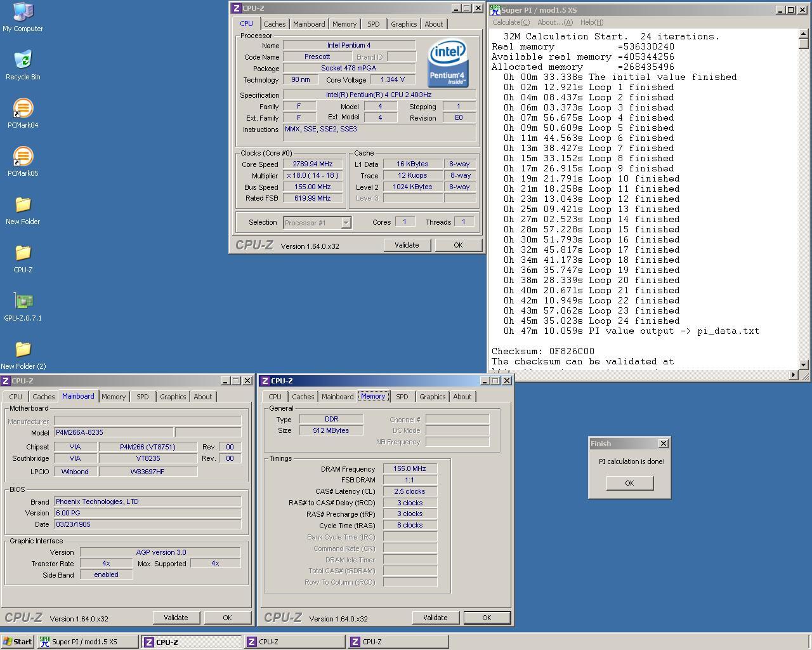
Task: Switch to Caches tab in top CPU-Z window
Action: 274,24
